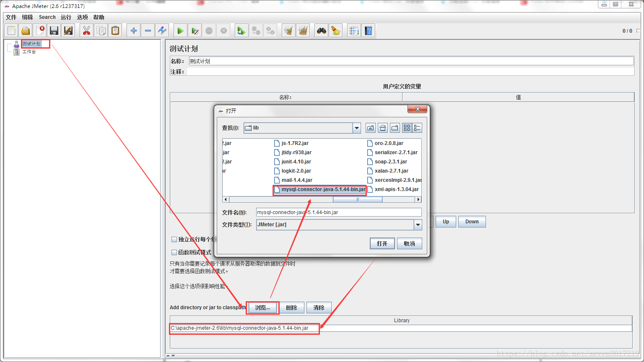The image size is (644, 362).
Task: Click the 删除 button under classpath
Action: [292, 308]
